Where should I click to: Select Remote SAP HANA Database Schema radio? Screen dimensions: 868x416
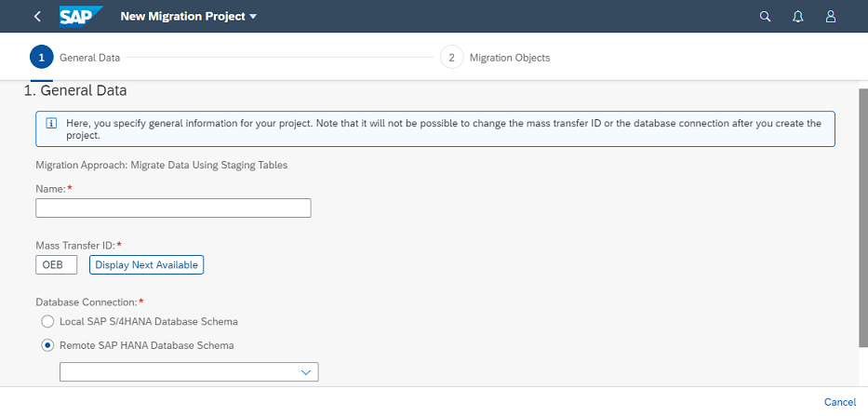48,345
